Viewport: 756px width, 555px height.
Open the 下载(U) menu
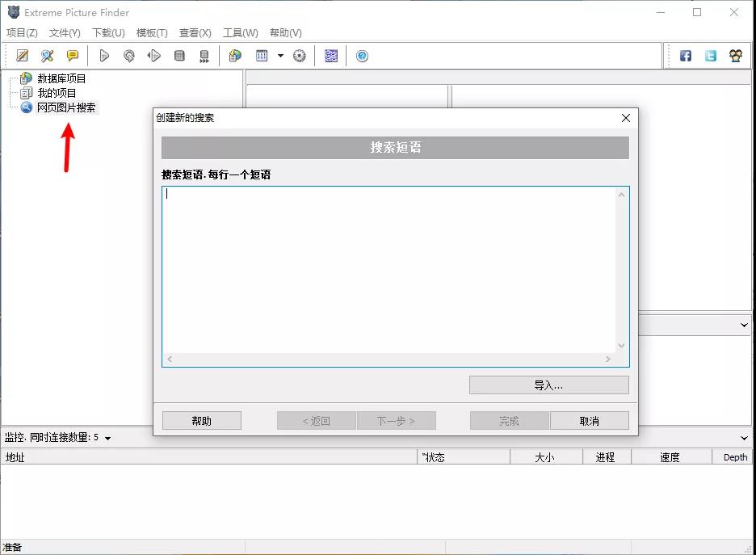(x=108, y=33)
